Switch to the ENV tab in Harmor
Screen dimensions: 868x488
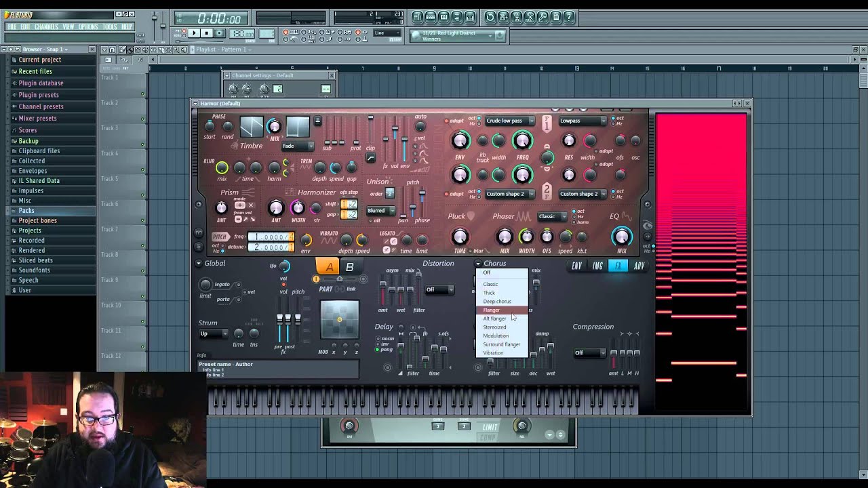pos(576,266)
